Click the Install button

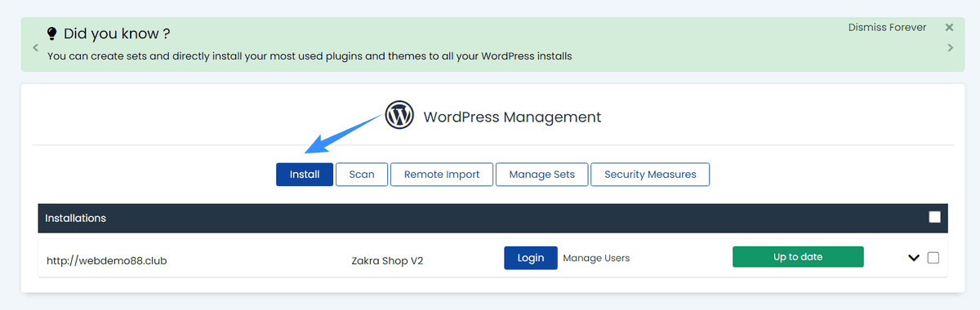coord(305,175)
